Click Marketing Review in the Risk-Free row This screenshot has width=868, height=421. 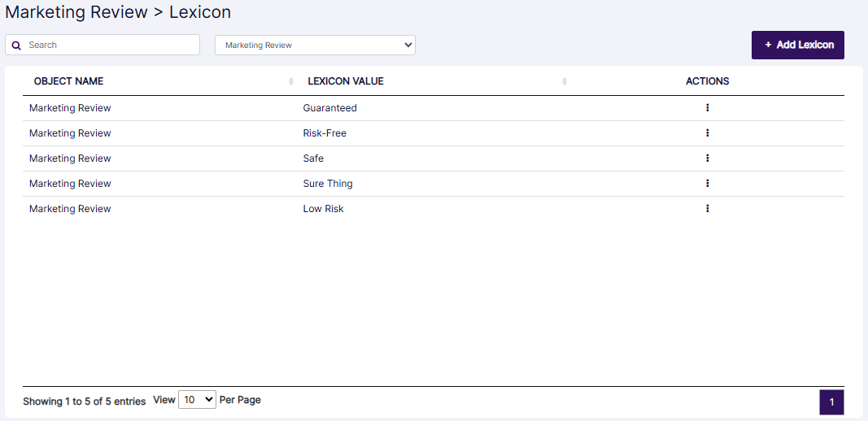click(70, 132)
